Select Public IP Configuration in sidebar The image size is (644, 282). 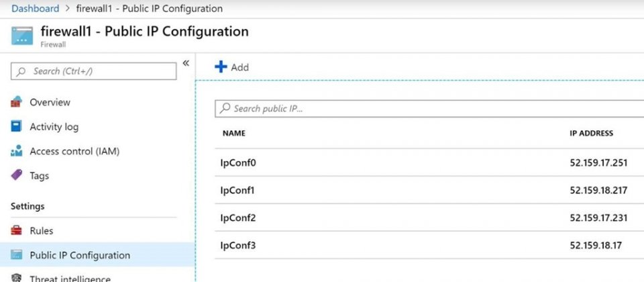80,255
